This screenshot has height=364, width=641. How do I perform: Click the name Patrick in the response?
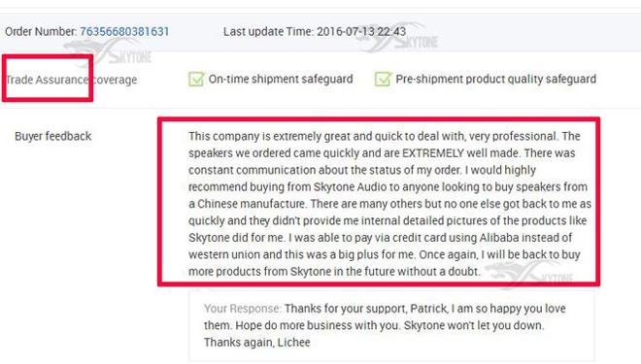[428, 309]
